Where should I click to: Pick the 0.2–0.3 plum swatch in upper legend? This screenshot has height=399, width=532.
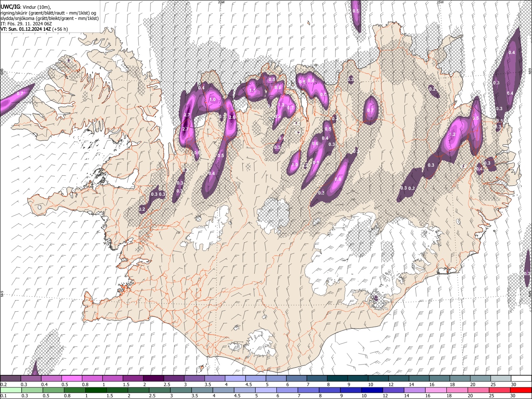11,379
